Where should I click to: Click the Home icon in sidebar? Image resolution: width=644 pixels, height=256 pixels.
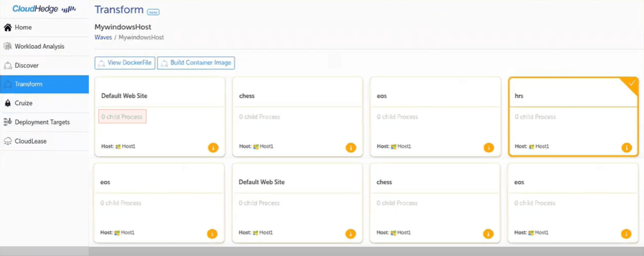8,28
